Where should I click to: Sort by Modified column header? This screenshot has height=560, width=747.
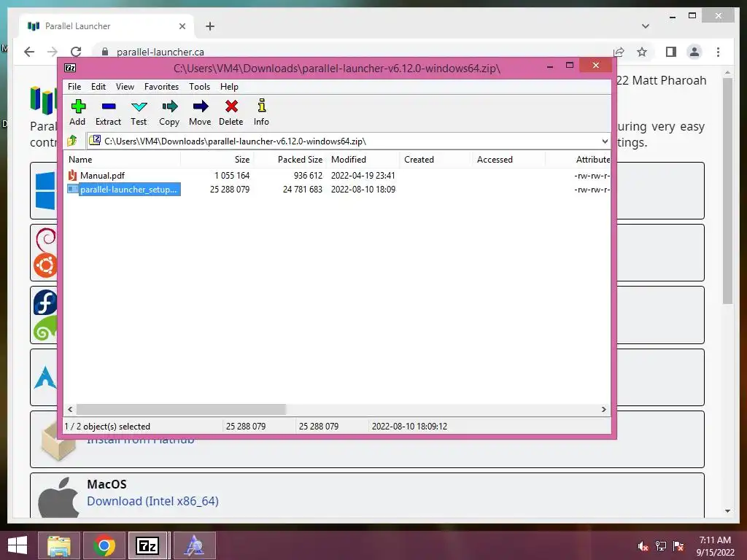[x=363, y=160]
